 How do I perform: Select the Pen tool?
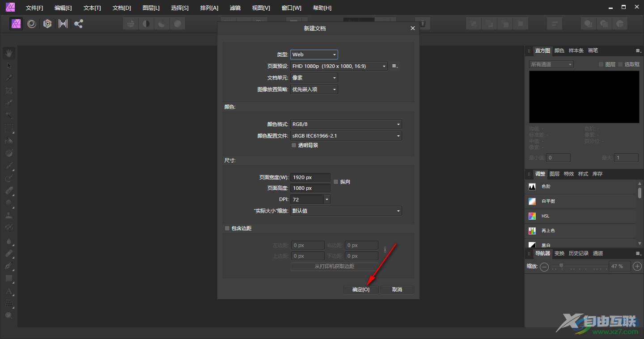pos(9,266)
